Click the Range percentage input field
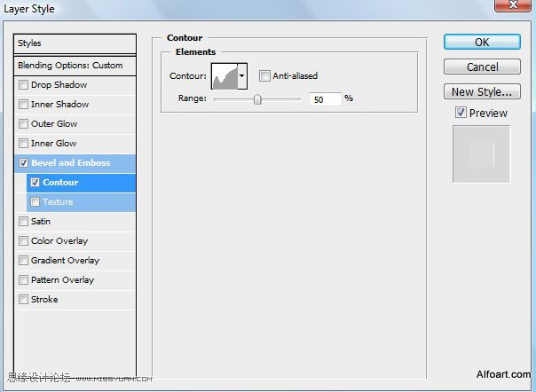 pos(325,99)
